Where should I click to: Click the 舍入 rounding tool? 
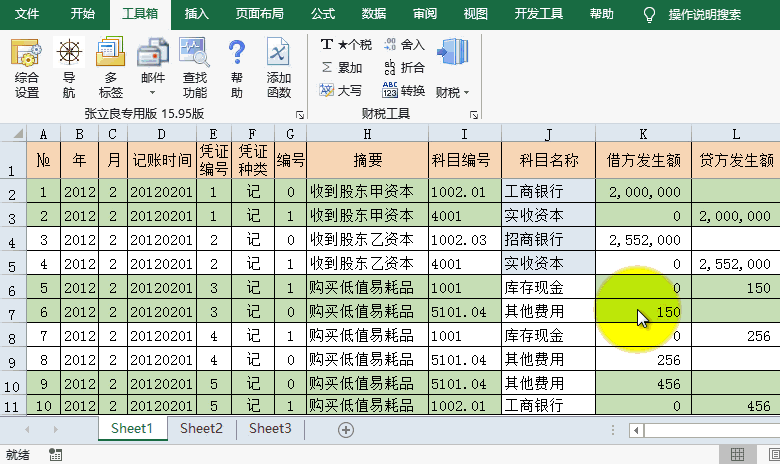[x=404, y=45]
